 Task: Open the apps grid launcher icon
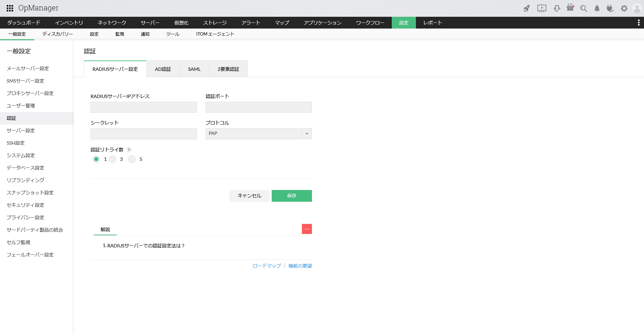(10, 8)
